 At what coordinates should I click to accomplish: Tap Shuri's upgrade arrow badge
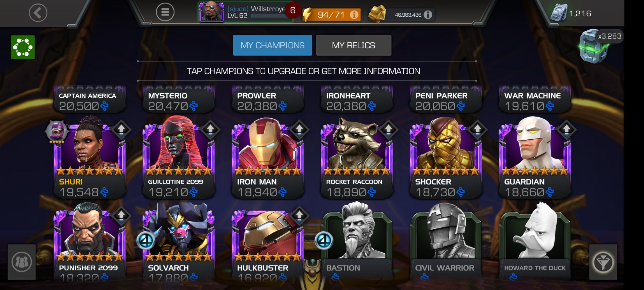tap(121, 129)
